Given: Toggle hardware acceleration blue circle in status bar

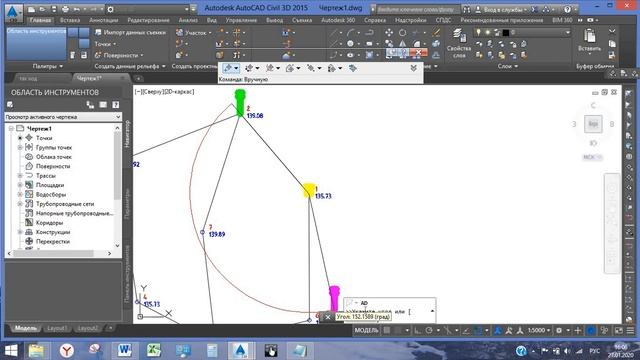Looking at the screenshot, I should point(590,330).
